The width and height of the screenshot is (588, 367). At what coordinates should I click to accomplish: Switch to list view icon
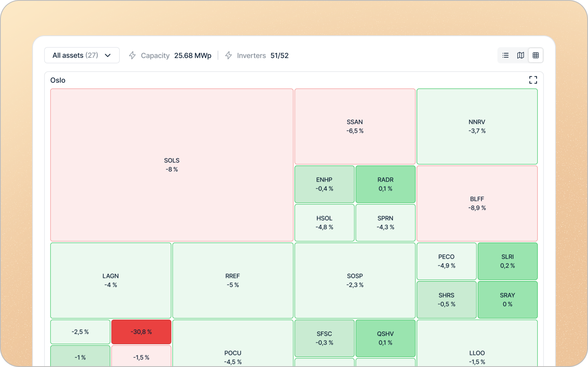pos(505,55)
